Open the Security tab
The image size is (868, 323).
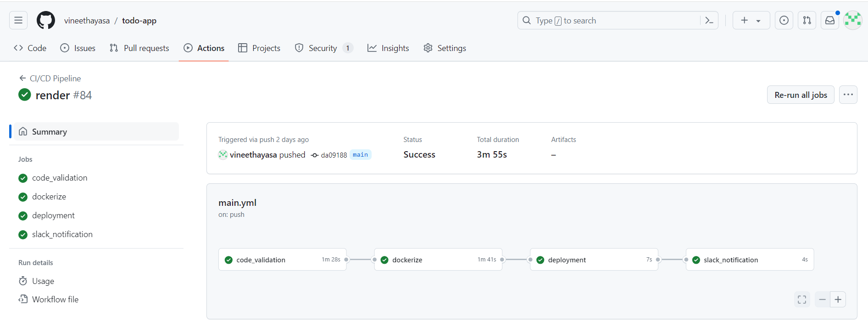click(324, 48)
